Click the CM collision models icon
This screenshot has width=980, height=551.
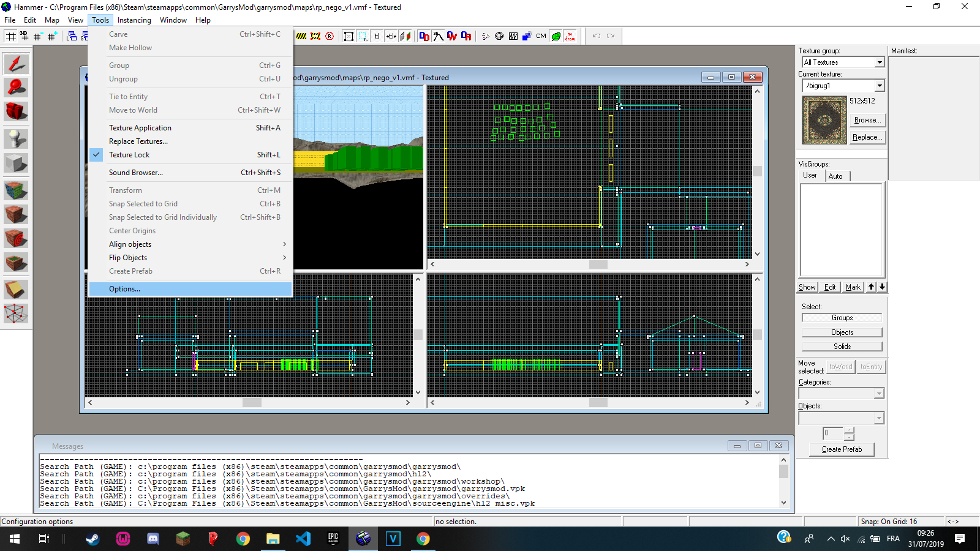pos(541,36)
